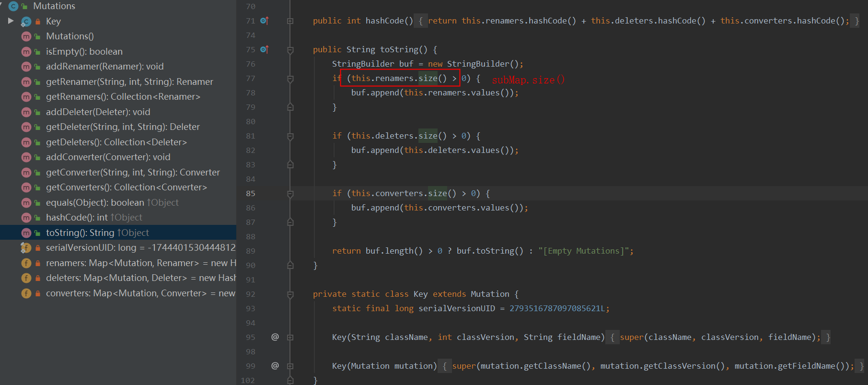The image size is (868, 385).
Task: Click method icon beside equals(Object)
Action: click(26, 203)
